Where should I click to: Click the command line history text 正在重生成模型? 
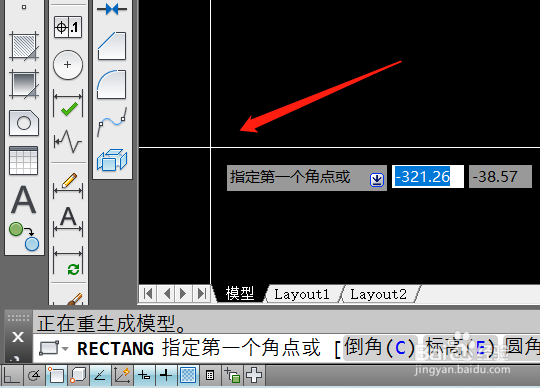click(x=112, y=323)
